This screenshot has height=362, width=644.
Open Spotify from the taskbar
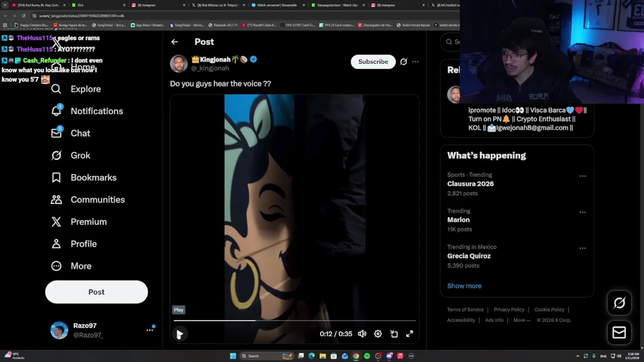(x=367, y=356)
